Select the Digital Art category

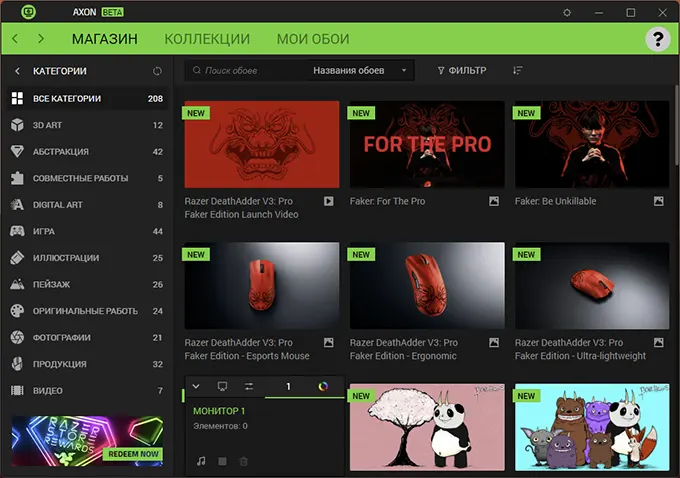87,205
